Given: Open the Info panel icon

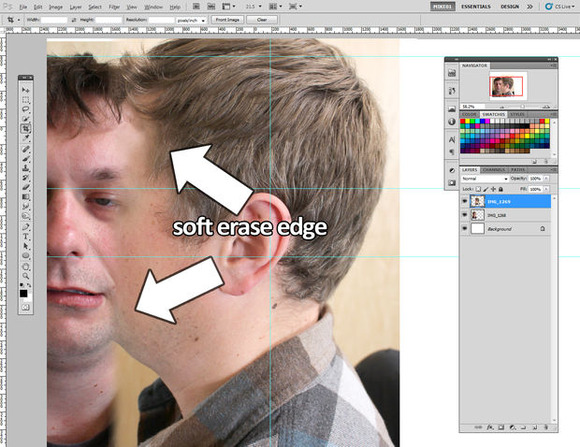Looking at the screenshot, I should click(x=452, y=121).
